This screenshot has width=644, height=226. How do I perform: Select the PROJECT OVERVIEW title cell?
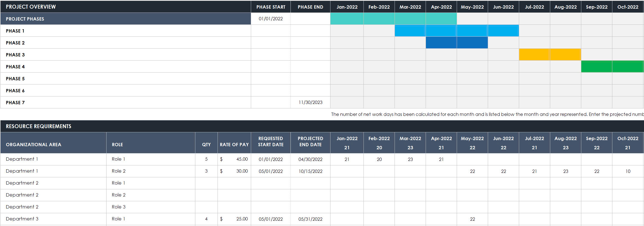point(31,7)
